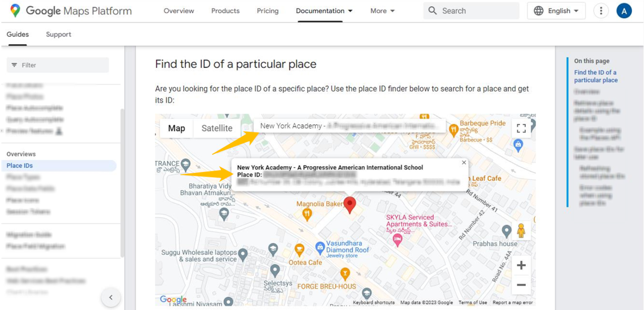Zoom in on the map

[521, 265]
